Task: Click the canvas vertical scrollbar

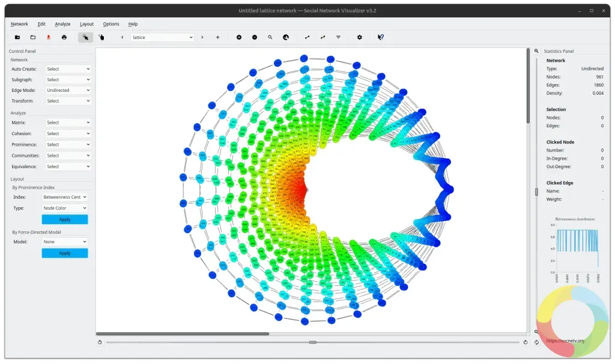Action: click(x=528, y=85)
